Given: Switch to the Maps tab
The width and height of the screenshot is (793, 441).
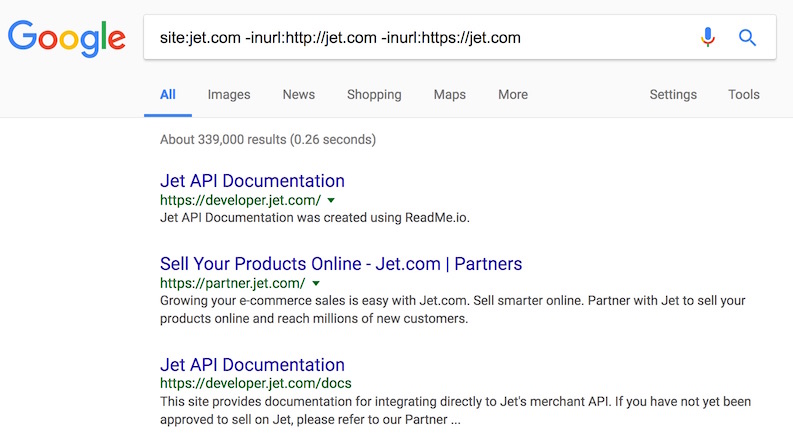Looking at the screenshot, I should click(450, 95).
